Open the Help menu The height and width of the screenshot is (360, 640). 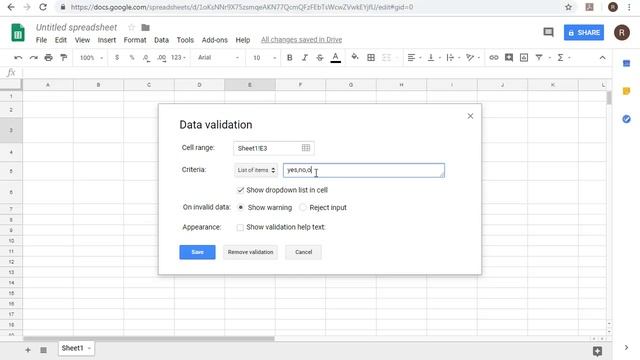click(242, 40)
